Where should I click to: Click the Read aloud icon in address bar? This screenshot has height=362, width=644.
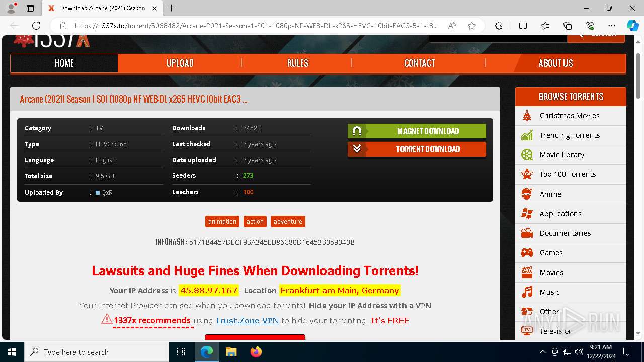click(452, 26)
